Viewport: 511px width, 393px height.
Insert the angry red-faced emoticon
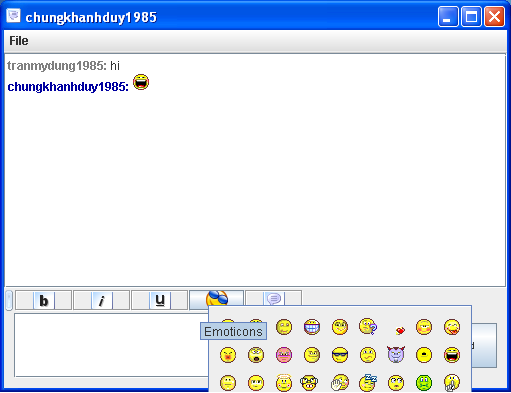click(x=228, y=355)
